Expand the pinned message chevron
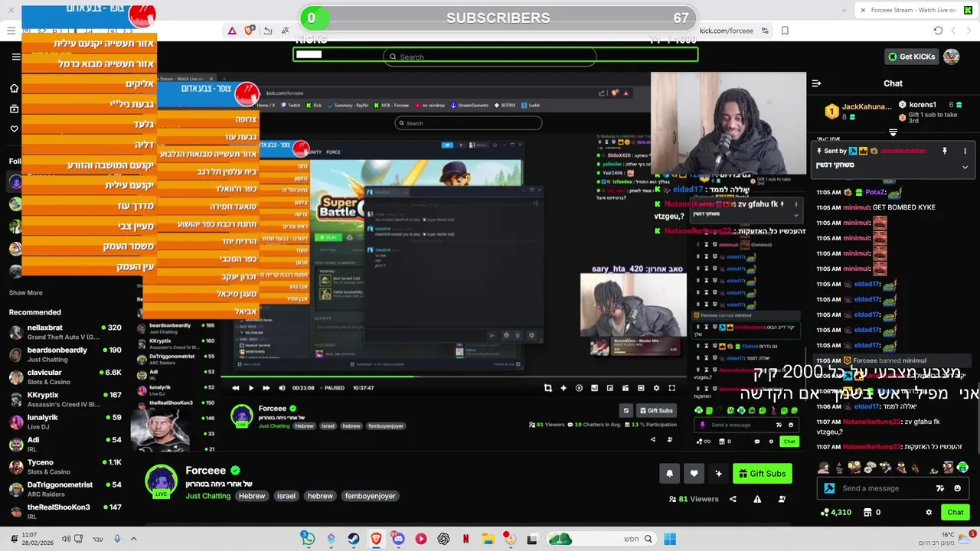The height and width of the screenshot is (551, 980). coord(965,166)
